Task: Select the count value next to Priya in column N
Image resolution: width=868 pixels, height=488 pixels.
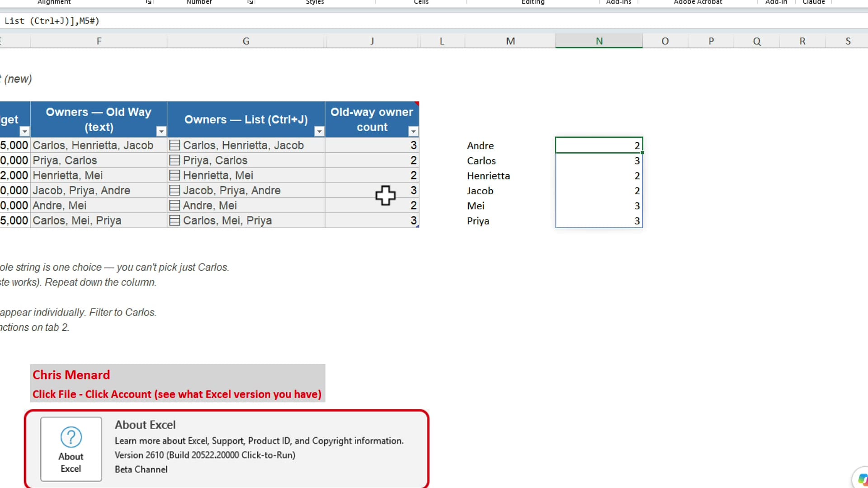Action: [599, 221]
